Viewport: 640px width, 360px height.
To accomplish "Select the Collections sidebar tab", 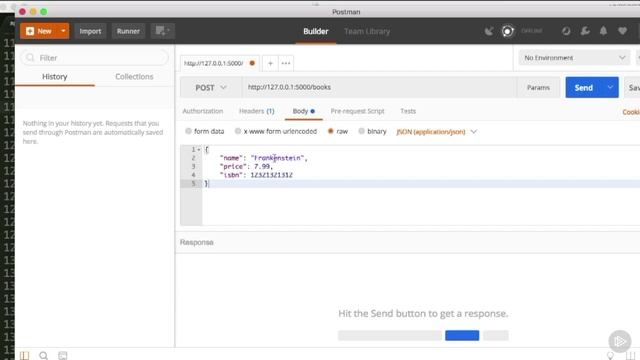I will (x=134, y=76).
